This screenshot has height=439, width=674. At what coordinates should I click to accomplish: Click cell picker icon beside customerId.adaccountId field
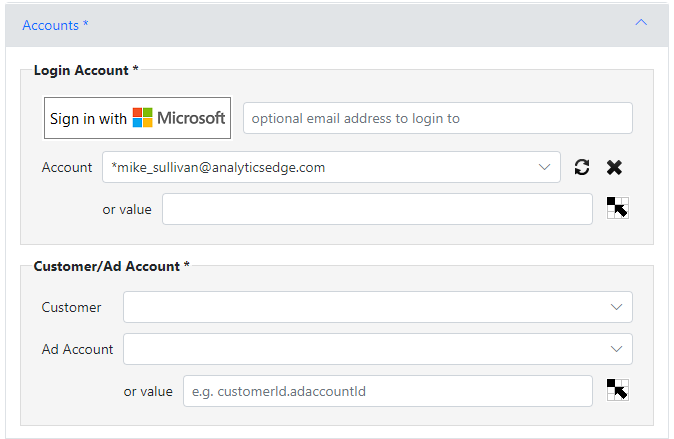[618, 390]
